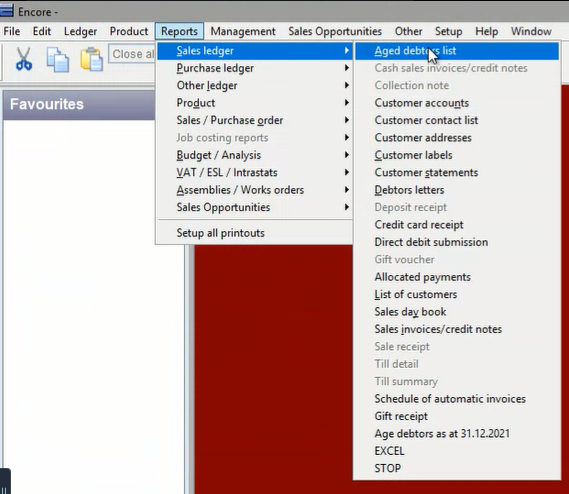Select Age debtors as at 31.12.2021
Image resolution: width=569 pixels, height=494 pixels.
pyautogui.click(x=457, y=434)
